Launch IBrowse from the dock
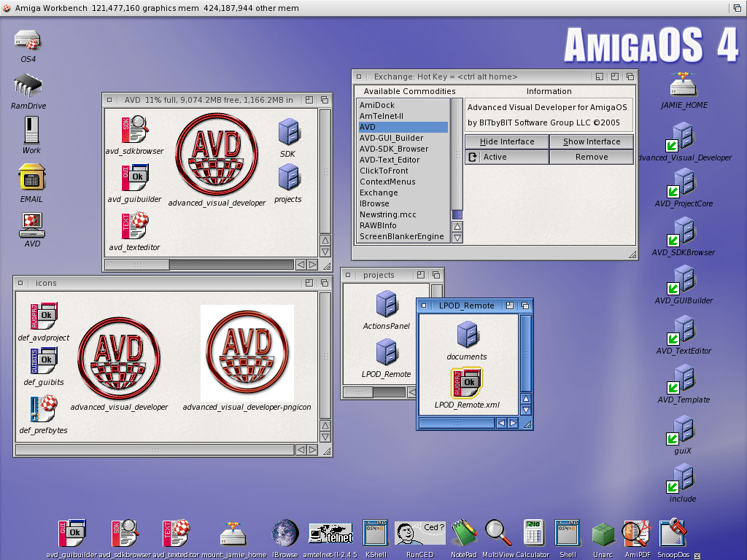 tap(285, 533)
